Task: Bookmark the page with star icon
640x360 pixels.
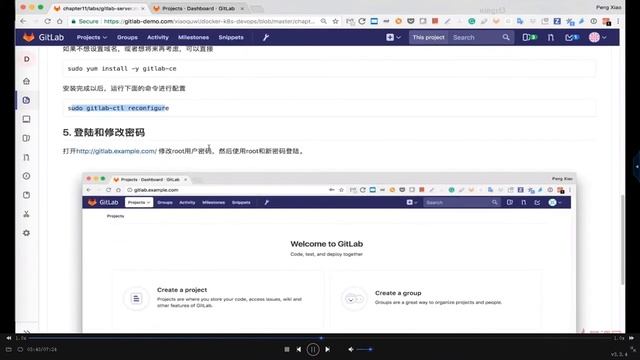Action: click(x=336, y=21)
